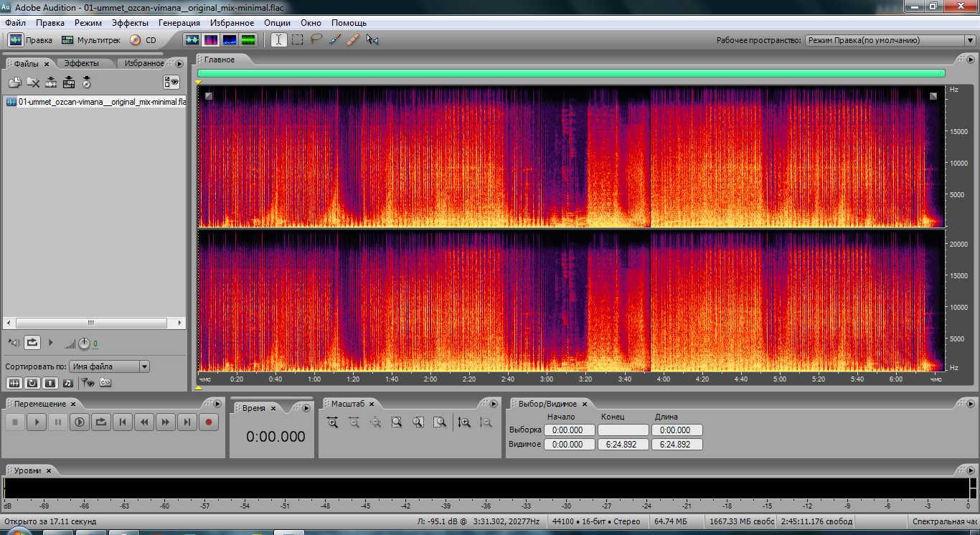
Task: Open Перемещение panel options menu arrow
Action: [x=216, y=404]
